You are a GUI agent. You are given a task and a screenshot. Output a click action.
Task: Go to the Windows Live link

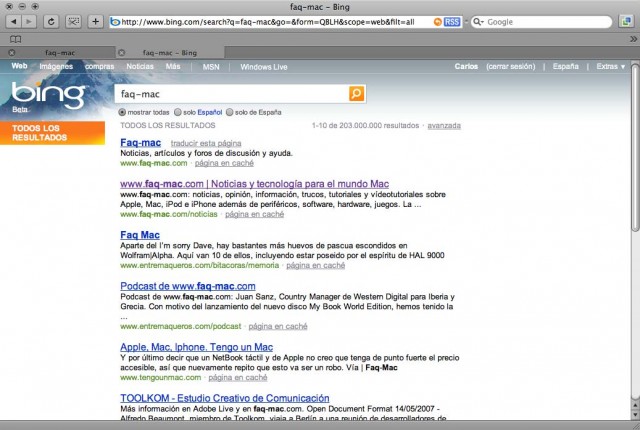[x=264, y=67]
